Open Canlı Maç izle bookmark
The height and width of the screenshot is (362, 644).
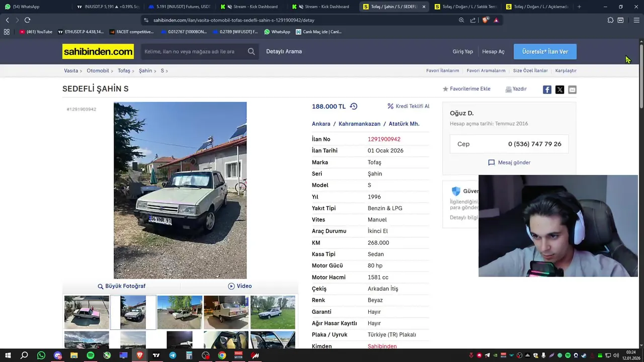click(x=318, y=32)
